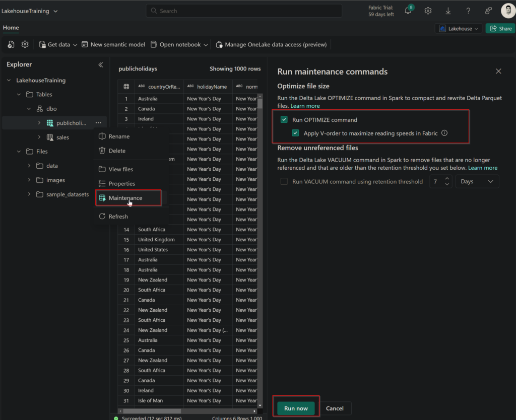Click the Get data icon
The width and height of the screenshot is (516, 420).
point(42,44)
